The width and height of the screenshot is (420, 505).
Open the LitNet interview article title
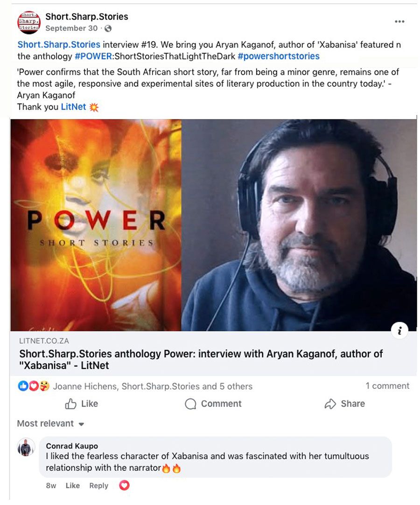coord(201,359)
